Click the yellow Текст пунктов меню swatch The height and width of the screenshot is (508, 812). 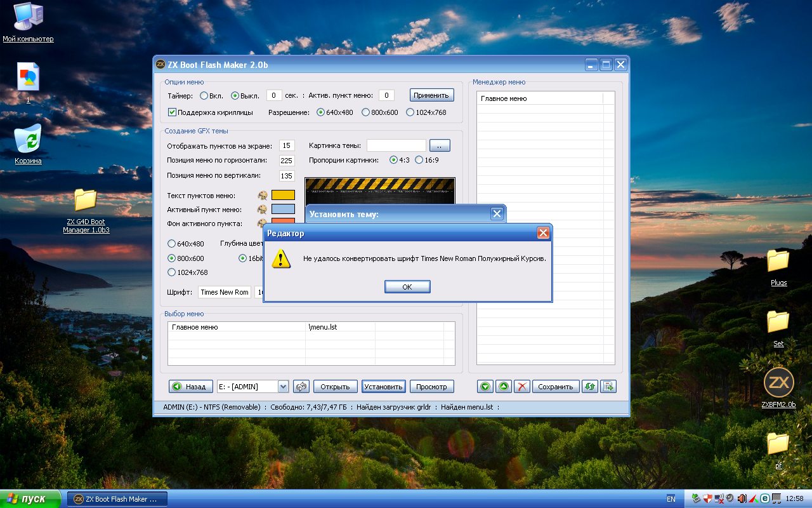pos(283,196)
